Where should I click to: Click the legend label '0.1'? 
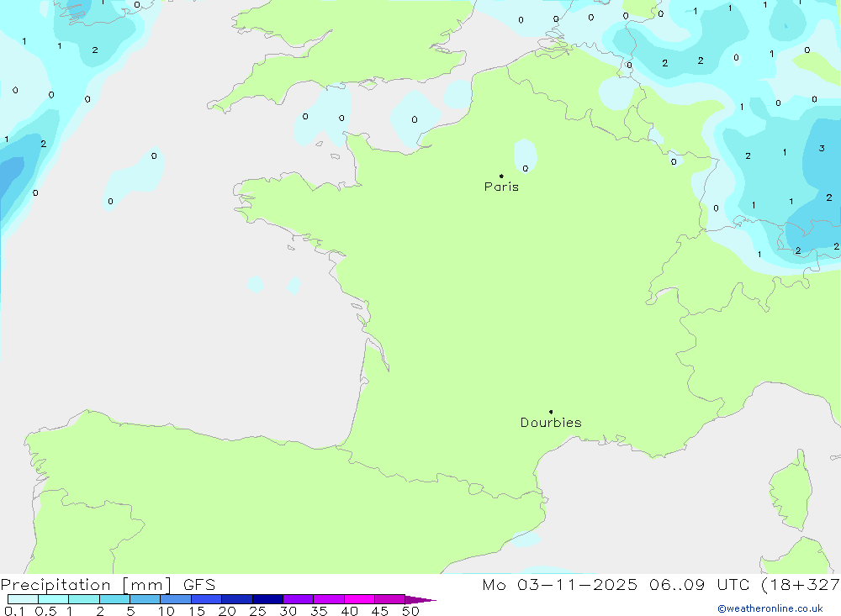click(x=14, y=611)
